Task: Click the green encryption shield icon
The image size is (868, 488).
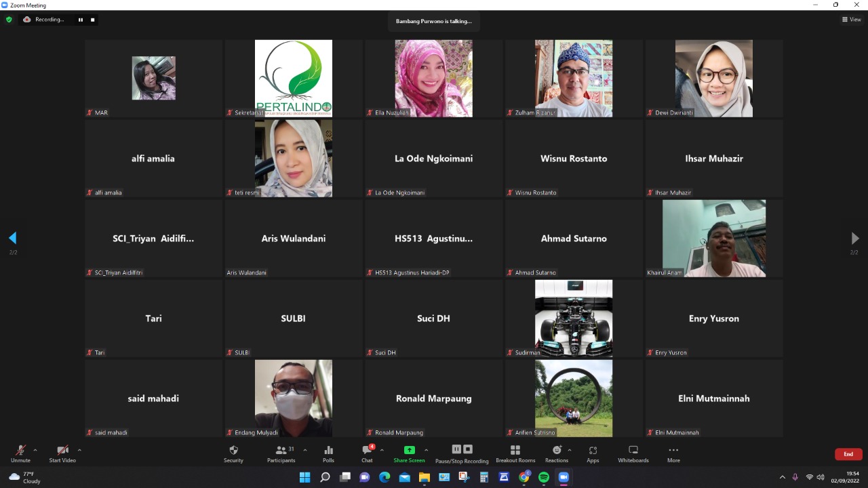Action: point(9,20)
